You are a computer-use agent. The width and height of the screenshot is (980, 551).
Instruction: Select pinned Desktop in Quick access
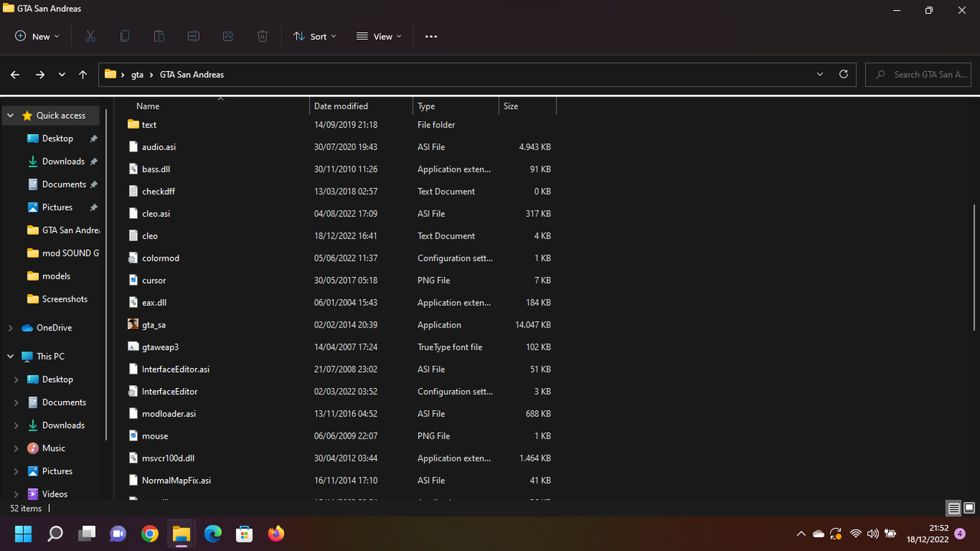[x=57, y=139]
